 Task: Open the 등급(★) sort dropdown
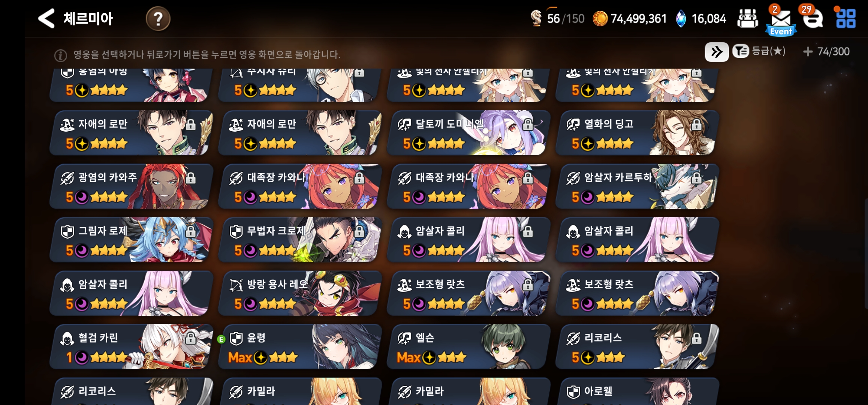(x=759, y=51)
